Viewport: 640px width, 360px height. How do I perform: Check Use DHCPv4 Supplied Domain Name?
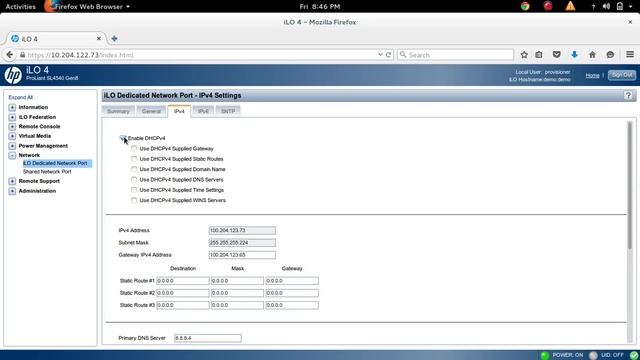click(x=134, y=169)
